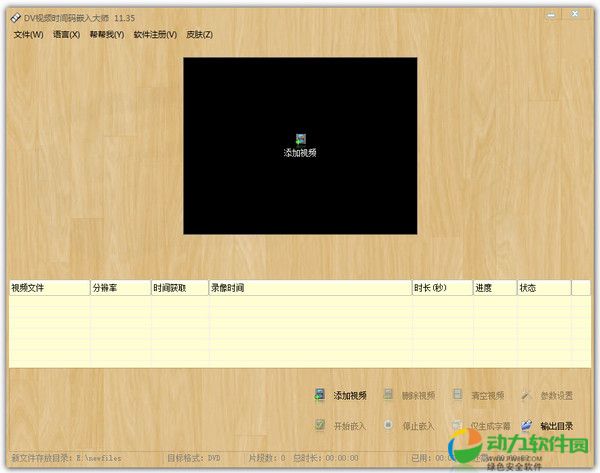Click the 仅生成字幕 (Subtitles Only) icon

click(457, 425)
